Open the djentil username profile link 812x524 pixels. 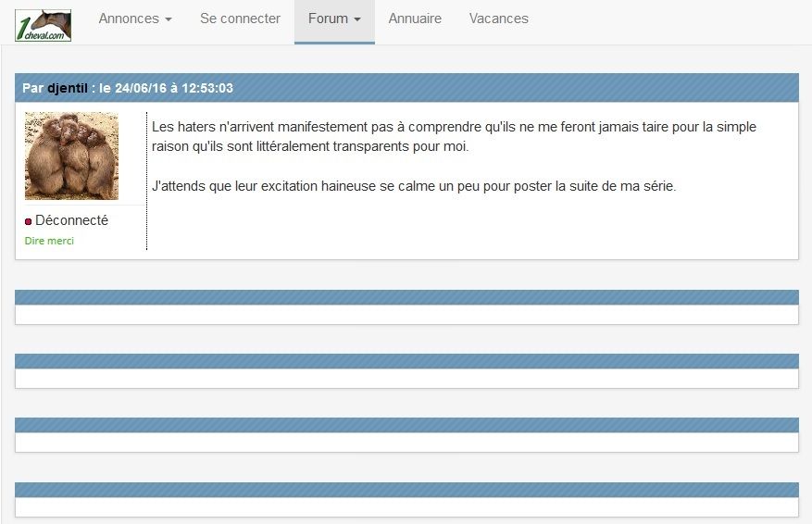pos(68,88)
